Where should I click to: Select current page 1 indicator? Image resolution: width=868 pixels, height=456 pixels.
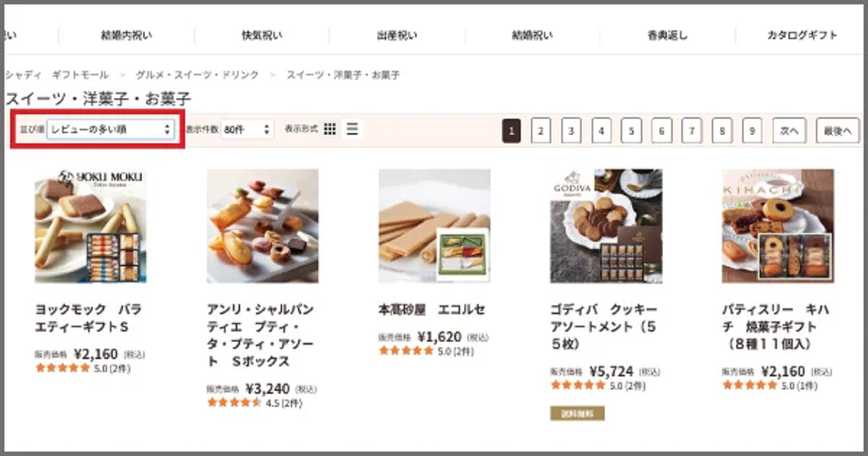511,131
